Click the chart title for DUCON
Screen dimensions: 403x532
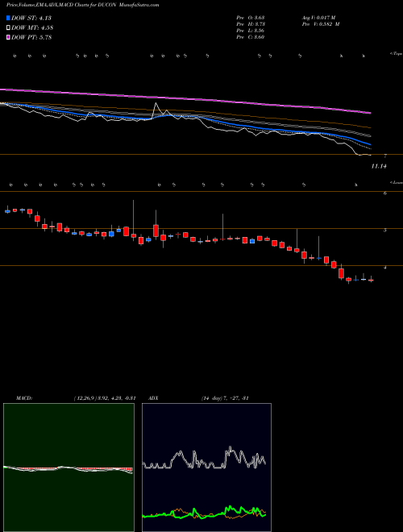[x=83, y=5]
